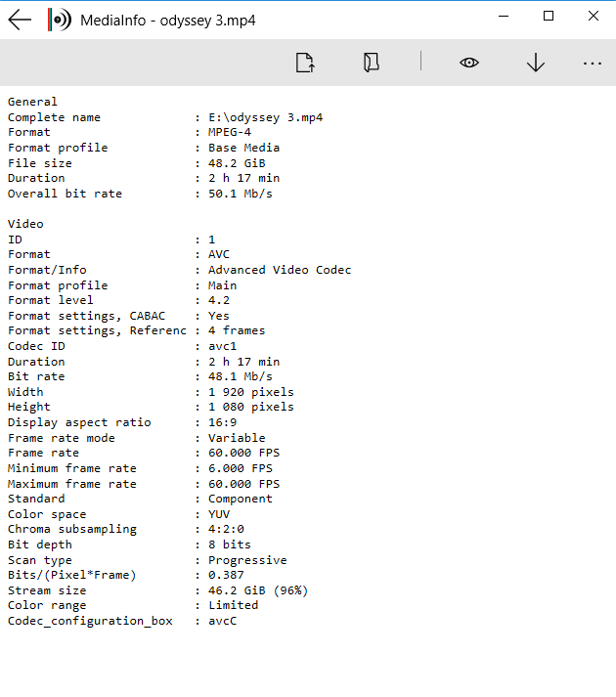Export report with the down arrow icon
This screenshot has width=616, height=697.
[x=536, y=63]
